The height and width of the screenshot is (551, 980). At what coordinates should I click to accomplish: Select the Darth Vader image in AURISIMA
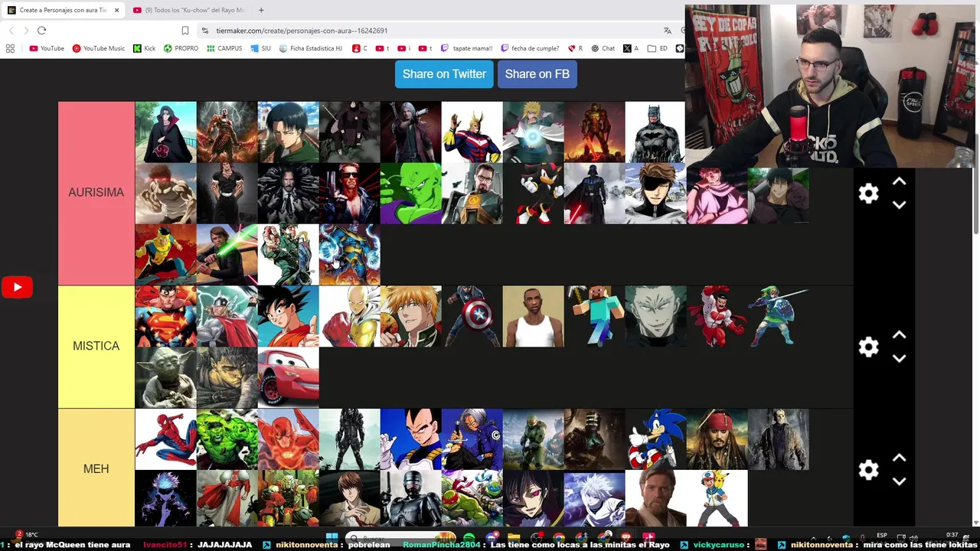(x=594, y=194)
